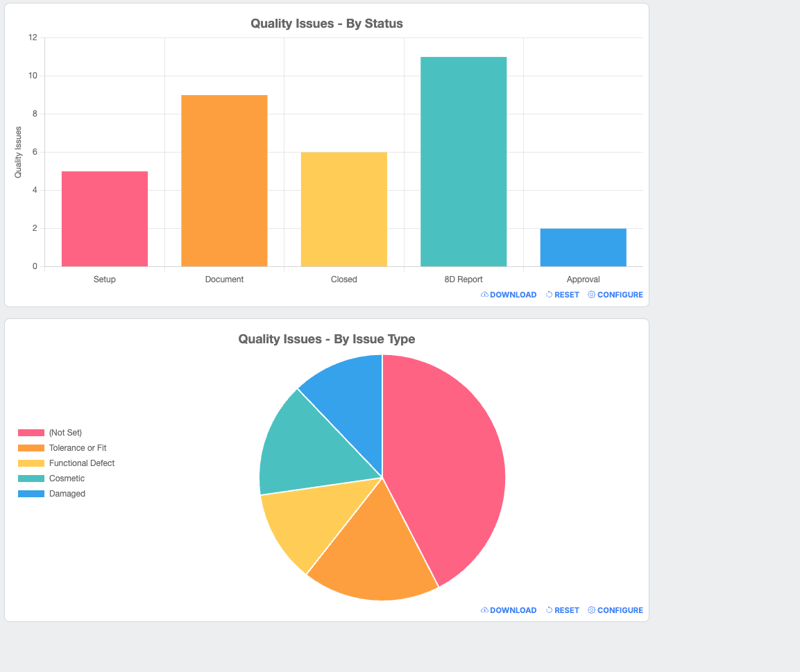Click the DOWNLOAD link under the bar chart

513,295
